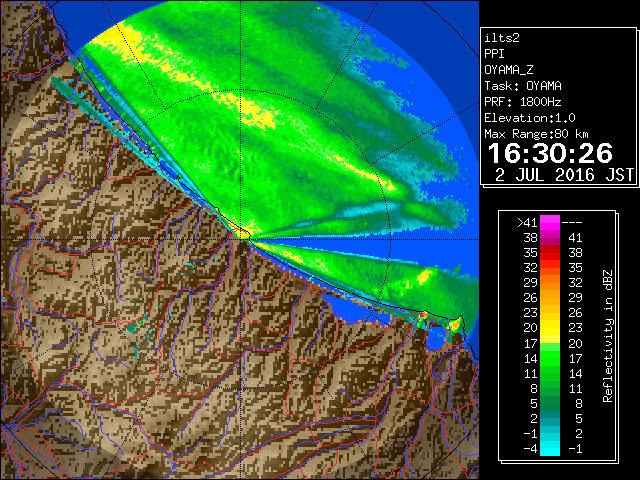Click the date '2 JUL 2016 JST'
This screenshot has width=640, height=480.
point(564,175)
